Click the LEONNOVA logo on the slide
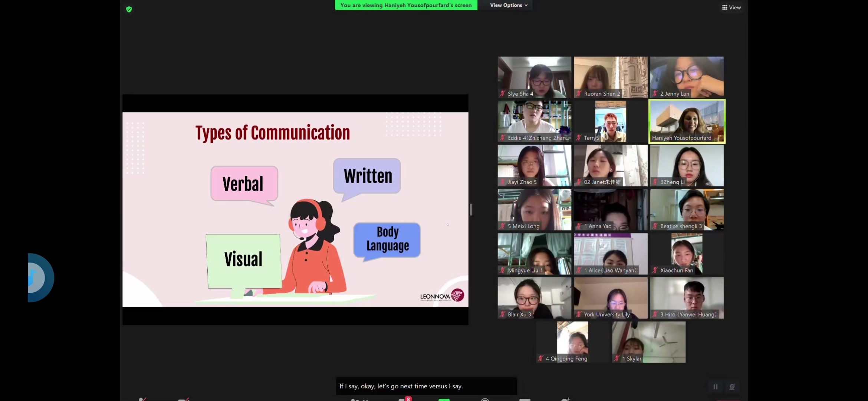The image size is (868, 401). [x=442, y=296]
